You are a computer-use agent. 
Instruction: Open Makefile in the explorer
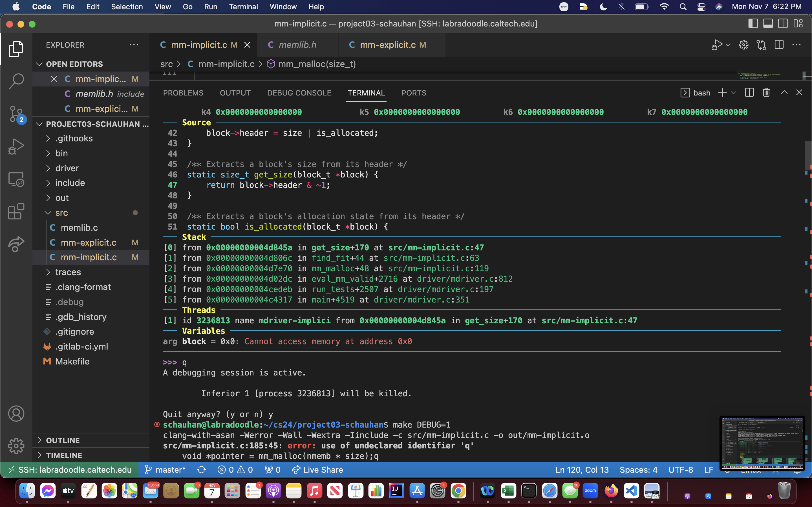tap(72, 361)
